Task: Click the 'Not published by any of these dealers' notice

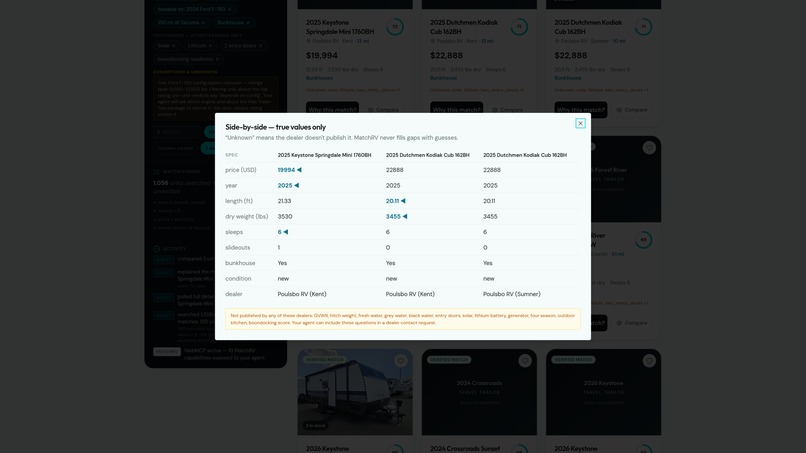Action: pos(403,319)
